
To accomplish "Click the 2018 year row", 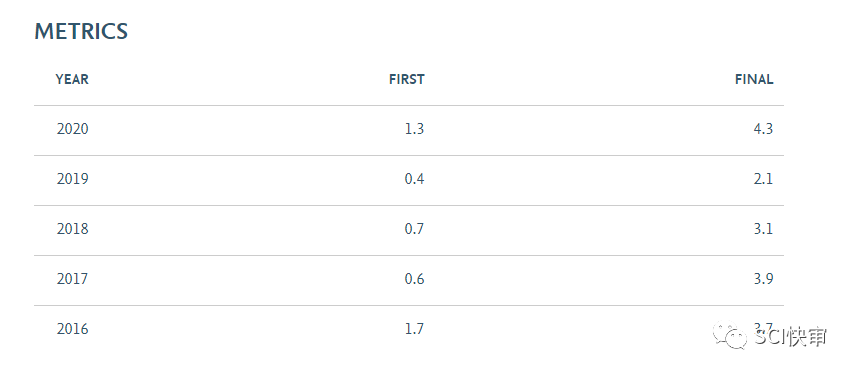I will coord(409,231).
